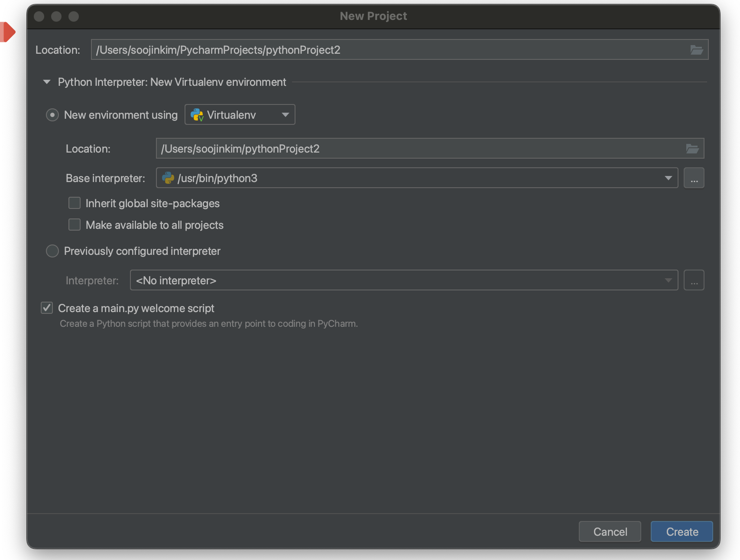Screen dimensions: 740x560
Task: Open the No interpreter dropdown
Action: point(403,280)
